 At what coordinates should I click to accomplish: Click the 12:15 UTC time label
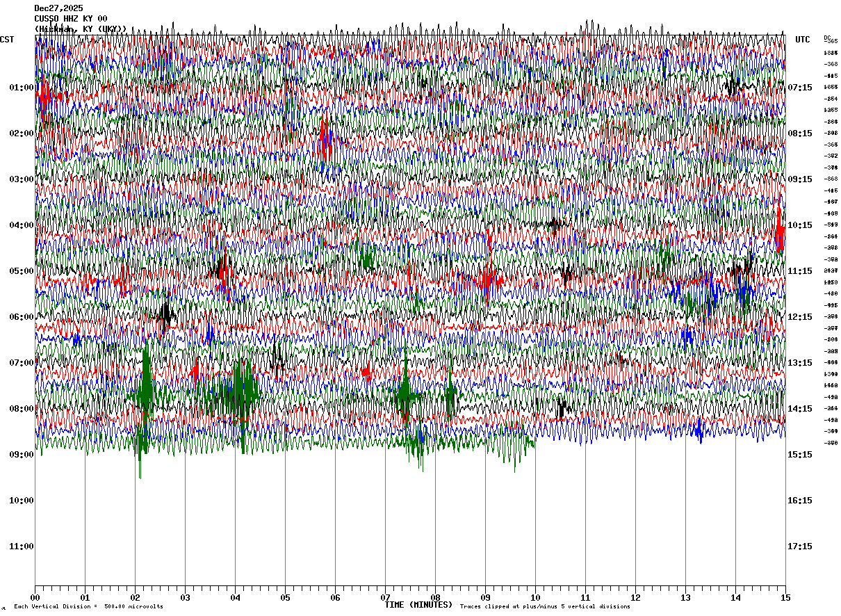[800, 317]
